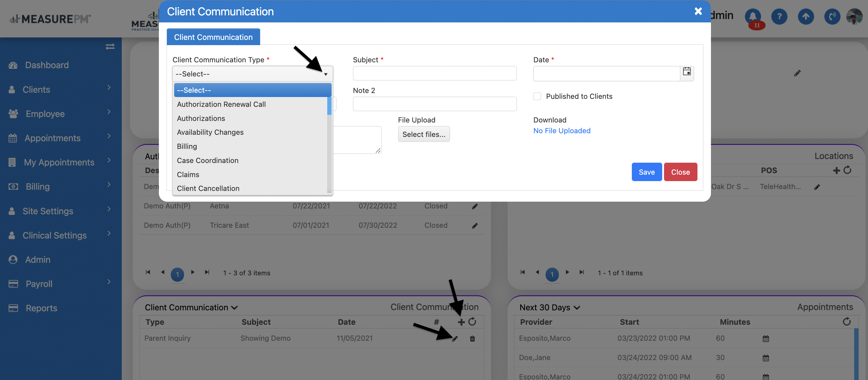Click the No File Uploaded link
This screenshot has width=868, height=380.
point(561,131)
